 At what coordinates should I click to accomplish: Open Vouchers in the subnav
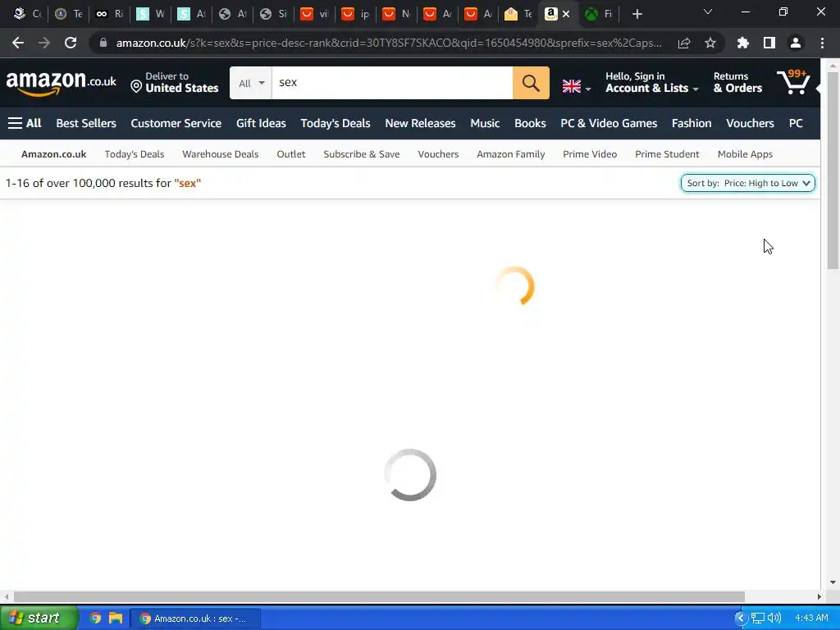click(438, 154)
